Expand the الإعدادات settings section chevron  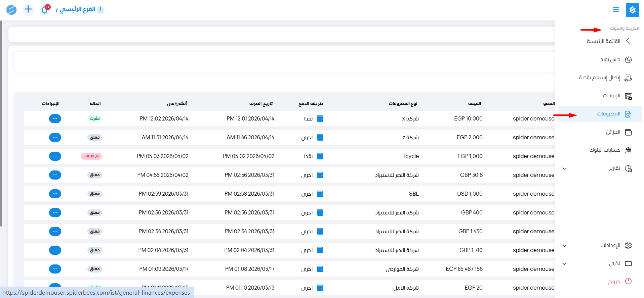564,246
